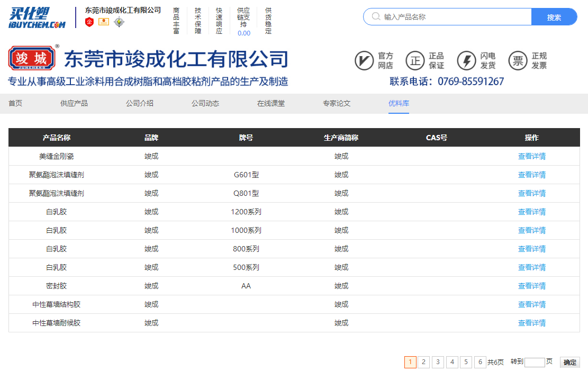Switch to the 公司介绍 tab
Screen dimensions: 588x371
click(x=140, y=103)
